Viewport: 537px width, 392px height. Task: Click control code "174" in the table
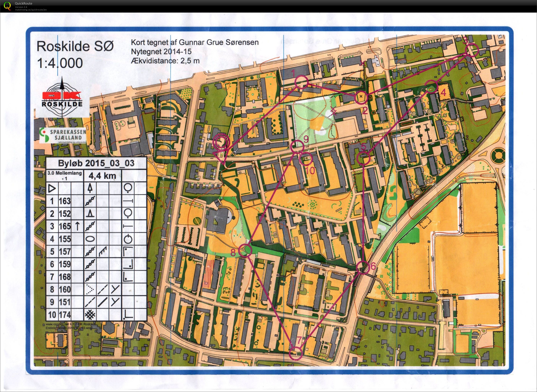pyautogui.click(x=65, y=315)
